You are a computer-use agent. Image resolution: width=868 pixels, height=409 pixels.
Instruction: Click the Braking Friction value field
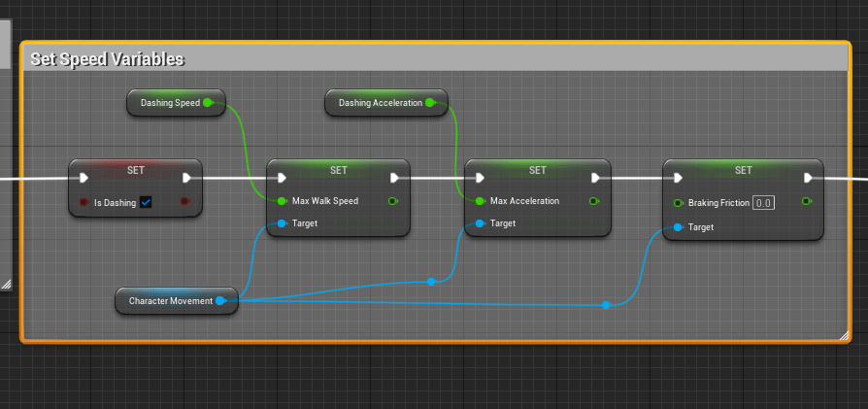(x=763, y=203)
